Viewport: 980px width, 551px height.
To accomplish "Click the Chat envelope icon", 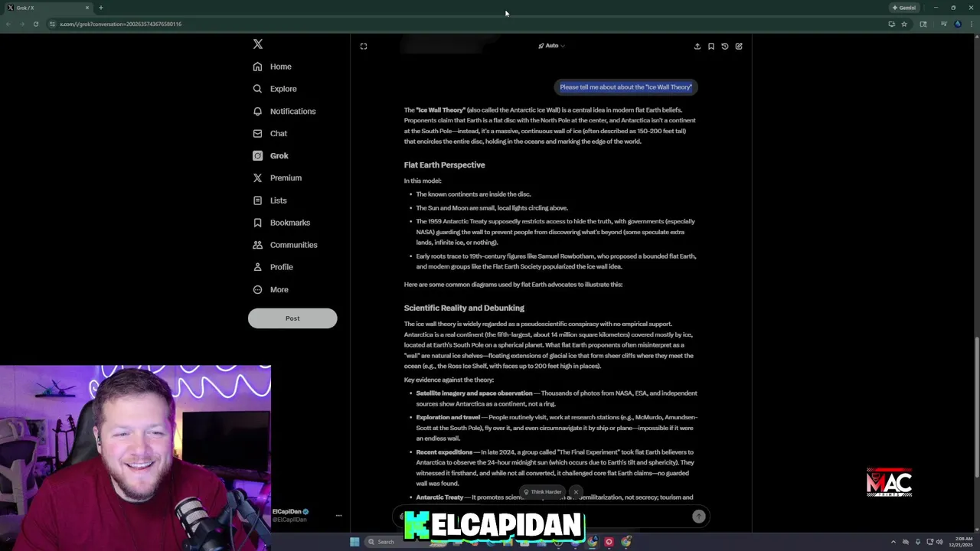I will click(258, 133).
